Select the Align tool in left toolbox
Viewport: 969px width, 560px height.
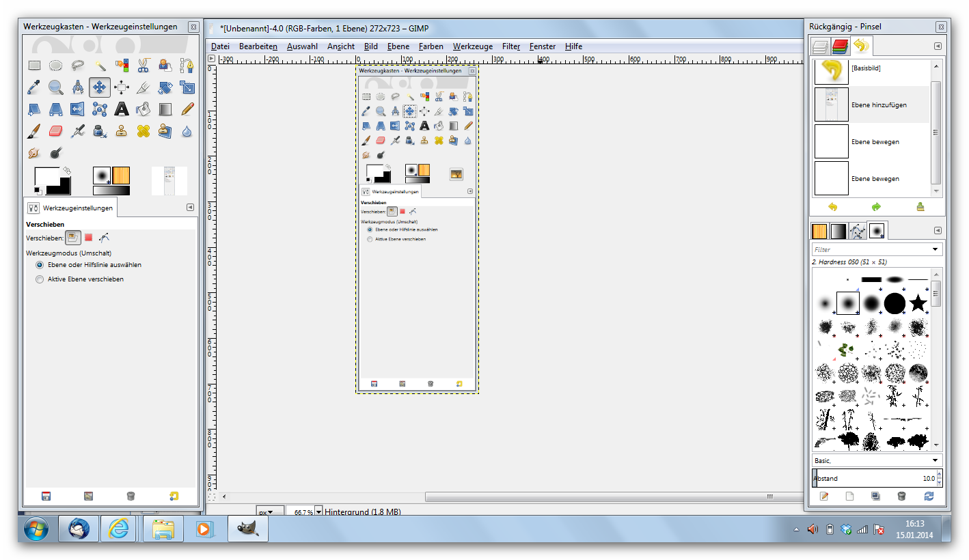point(122,87)
